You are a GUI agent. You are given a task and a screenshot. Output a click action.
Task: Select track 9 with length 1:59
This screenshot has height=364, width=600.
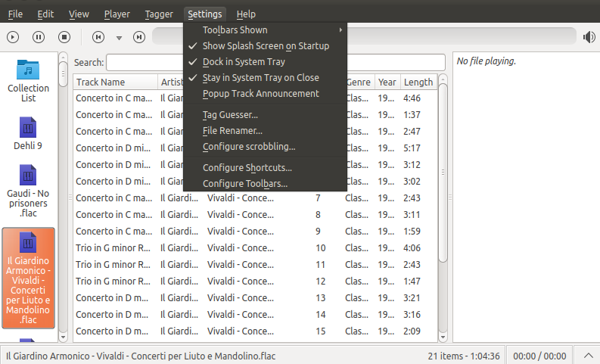pyautogui.click(x=255, y=231)
